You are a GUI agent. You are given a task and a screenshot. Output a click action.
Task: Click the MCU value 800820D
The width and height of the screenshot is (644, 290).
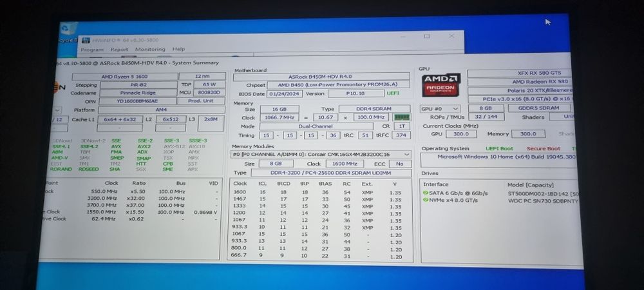209,93
